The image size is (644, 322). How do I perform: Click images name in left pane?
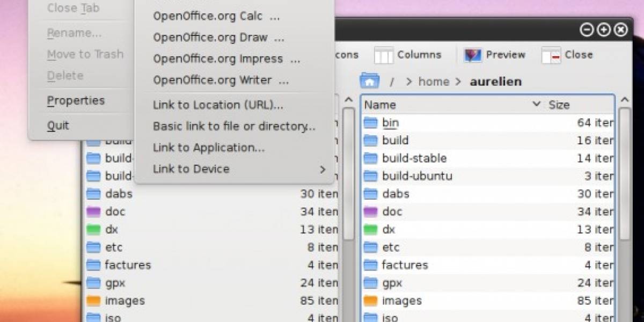125,301
